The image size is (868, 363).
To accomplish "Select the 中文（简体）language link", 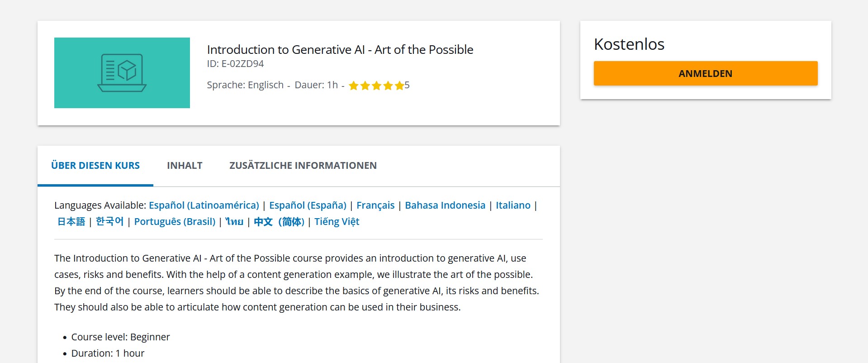I will [280, 221].
